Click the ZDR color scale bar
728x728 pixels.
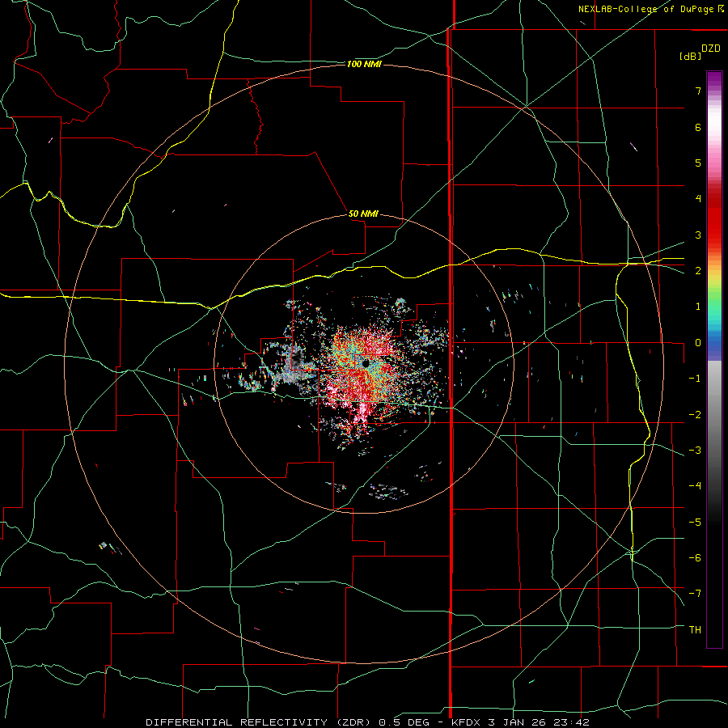click(714, 359)
